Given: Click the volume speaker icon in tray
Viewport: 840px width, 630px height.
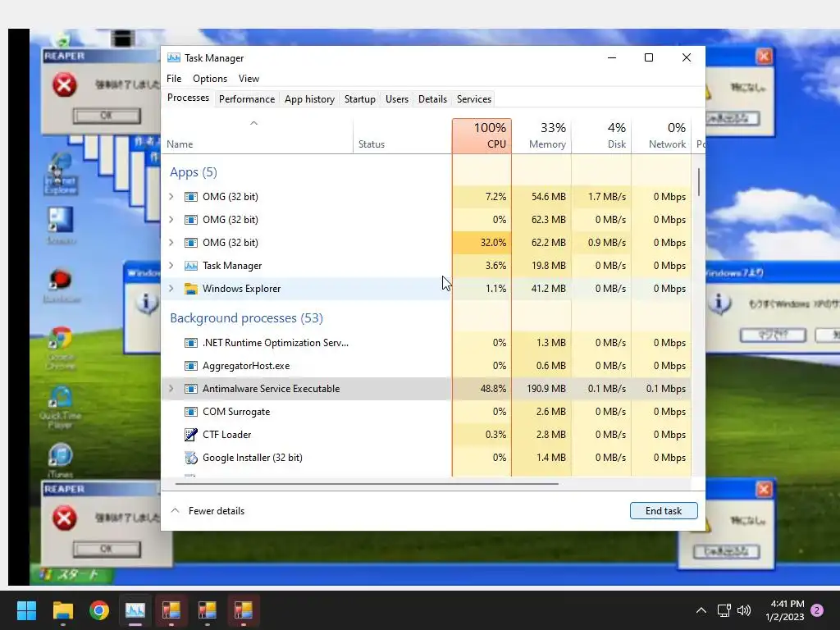Looking at the screenshot, I should tap(743, 610).
